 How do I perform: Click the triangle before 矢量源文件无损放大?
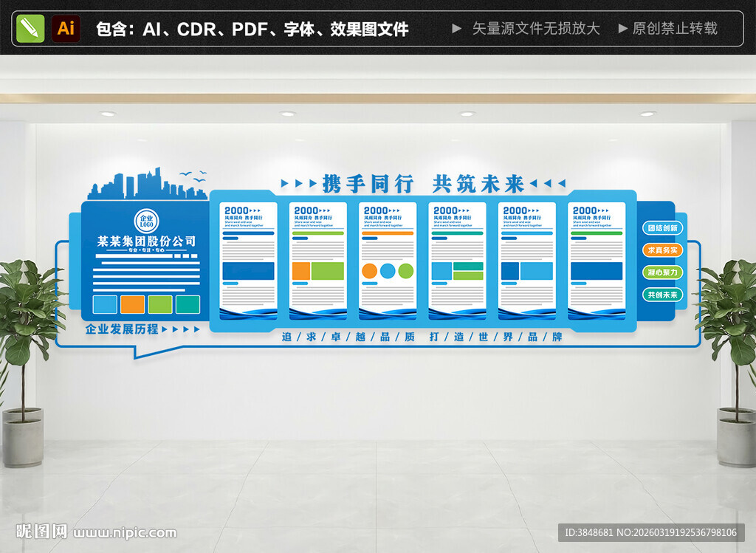(x=456, y=29)
